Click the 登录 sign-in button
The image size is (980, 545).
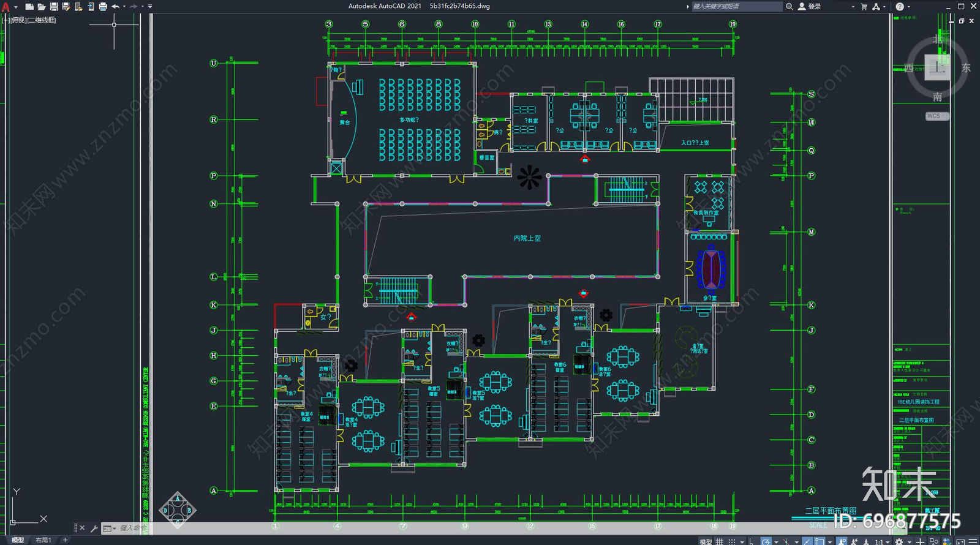pyautogui.click(x=810, y=6)
